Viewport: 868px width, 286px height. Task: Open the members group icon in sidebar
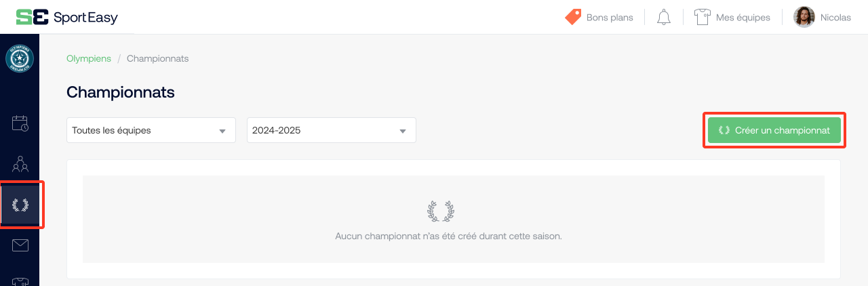20,163
